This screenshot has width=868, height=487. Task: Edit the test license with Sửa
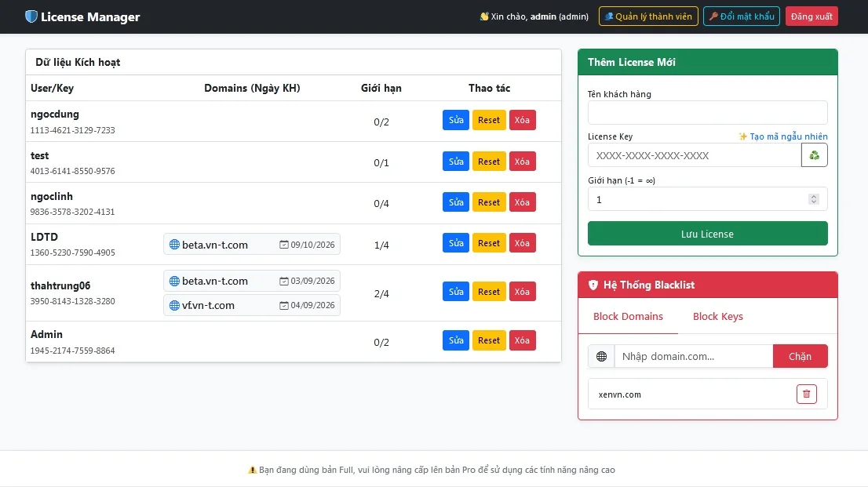click(x=456, y=162)
